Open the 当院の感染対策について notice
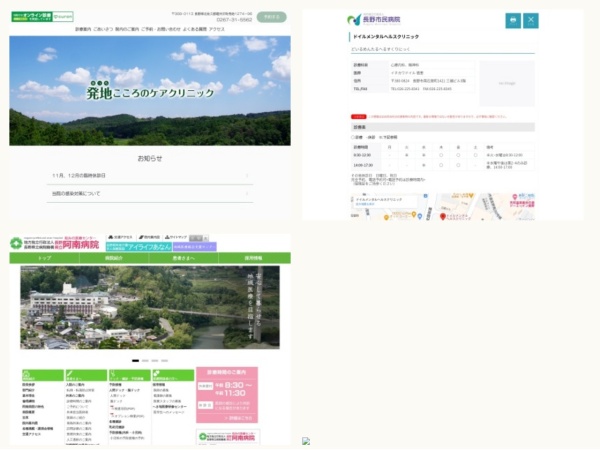This screenshot has height=450, width=600. [150, 194]
